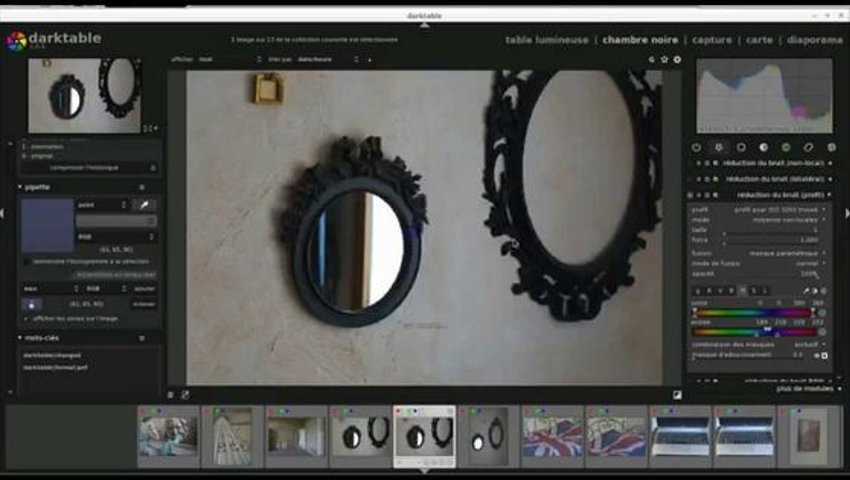Open pipette point mode dropdown
The height and width of the screenshot is (480, 850).
pyautogui.click(x=102, y=205)
